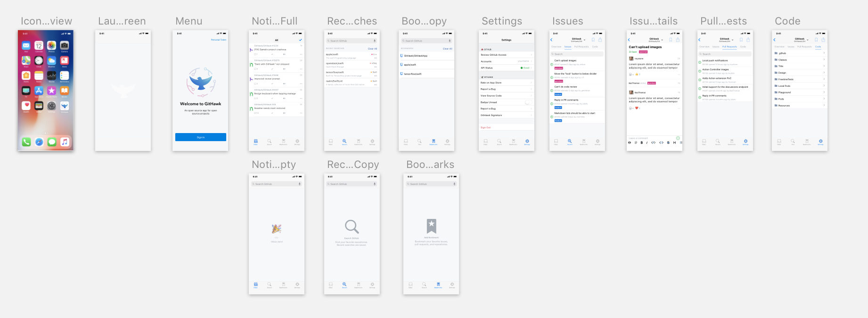
Task: Open the openstack/swift recent search row
Action: pos(352,65)
